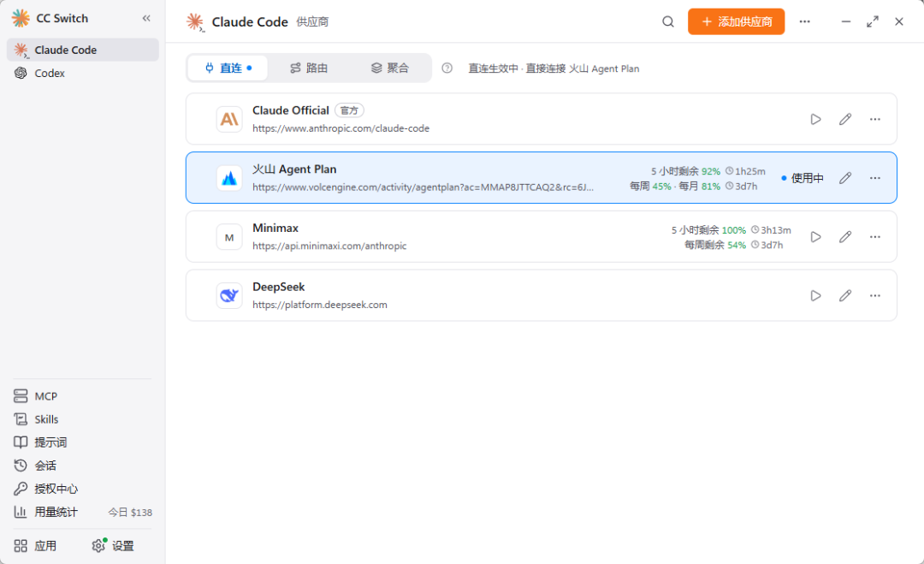
Task: Edit the Minimax provider
Action: [x=845, y=237]
